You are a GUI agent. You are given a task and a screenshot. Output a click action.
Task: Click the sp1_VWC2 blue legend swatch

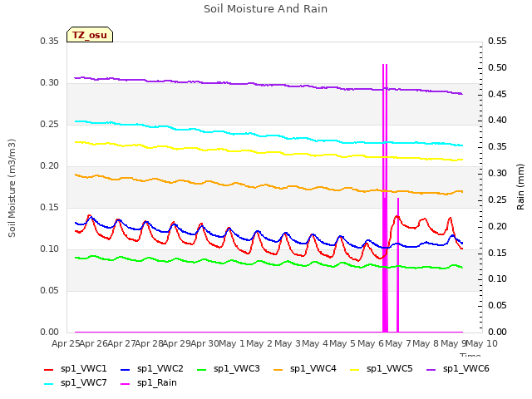point(126,369)
